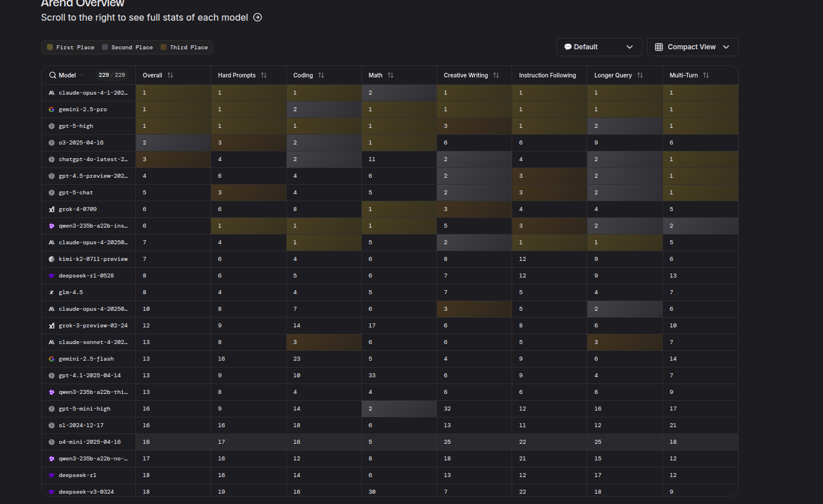Click the Z icon beside glm-4.5

(x=52, y=292)
